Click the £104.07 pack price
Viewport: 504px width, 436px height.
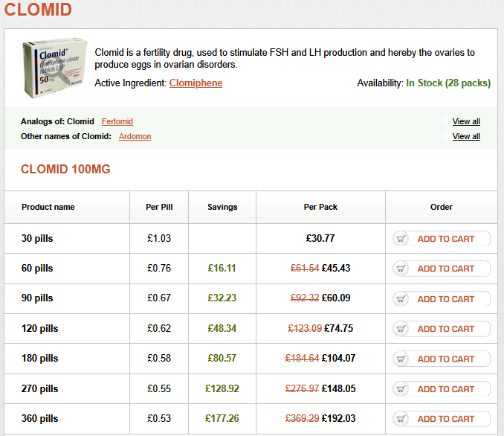coord(338,358)
